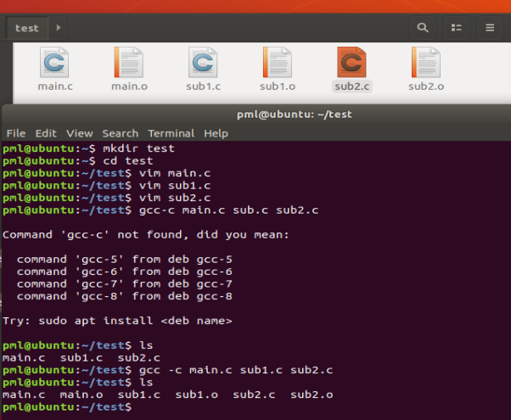Open the Terminal menu

[x=171, y=133]
